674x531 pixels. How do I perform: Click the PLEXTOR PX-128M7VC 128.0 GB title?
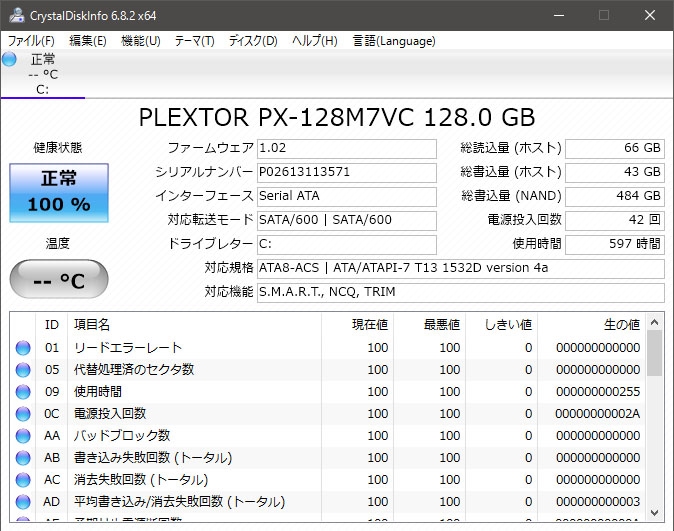pyautogui.click(x=337, y=117)
